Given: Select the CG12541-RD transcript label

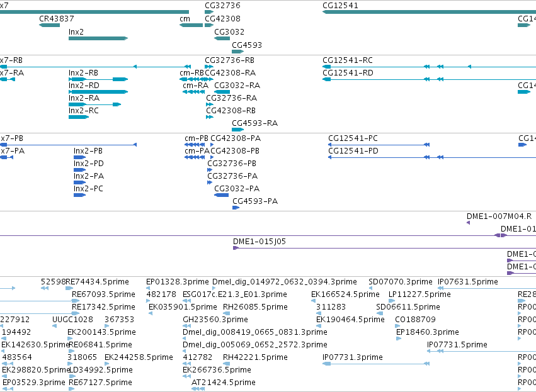Looking at the screenshot, I should coord(348,73).
